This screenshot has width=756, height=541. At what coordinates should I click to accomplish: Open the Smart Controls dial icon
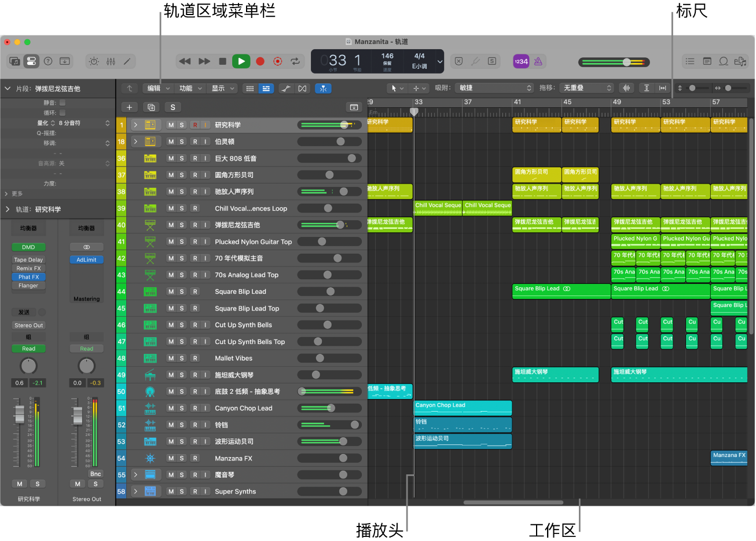[94, 61]
